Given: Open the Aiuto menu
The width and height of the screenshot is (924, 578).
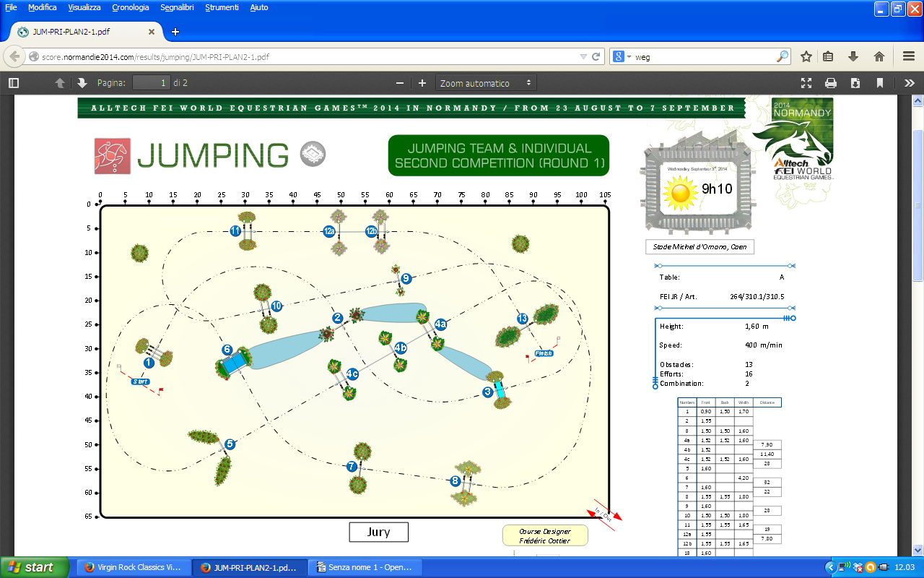Looking at the screenshot, I should click(259, 7).
